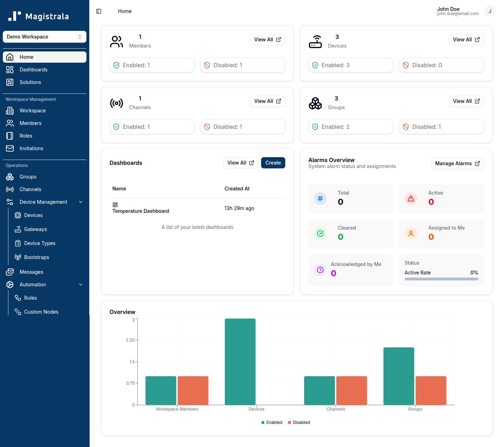View all Channels from the card
504x447 pixels.
[x=267, y=101]
